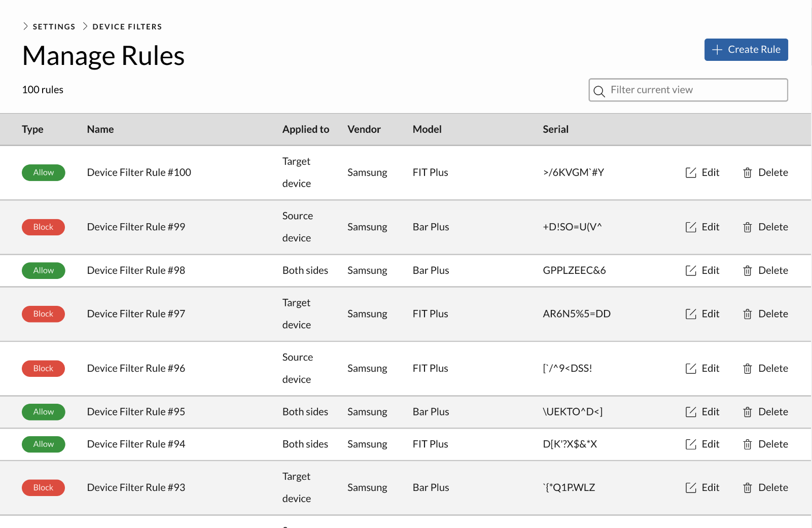Click the trash icon for Rule #98
Screen dimensions: 812x528
(x=748, y=270)
